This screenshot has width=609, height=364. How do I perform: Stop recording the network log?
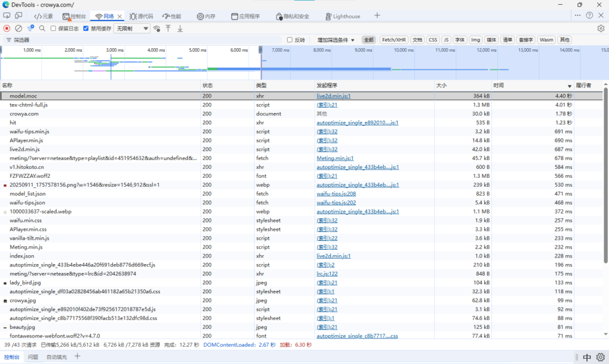click(x=7, y=28)
